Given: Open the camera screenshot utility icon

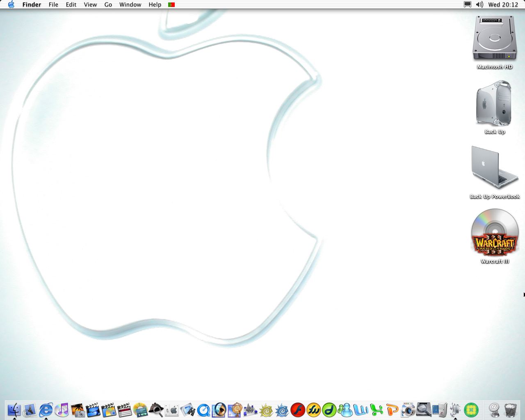Looking at the screenshot, I should tap(408, 410).
